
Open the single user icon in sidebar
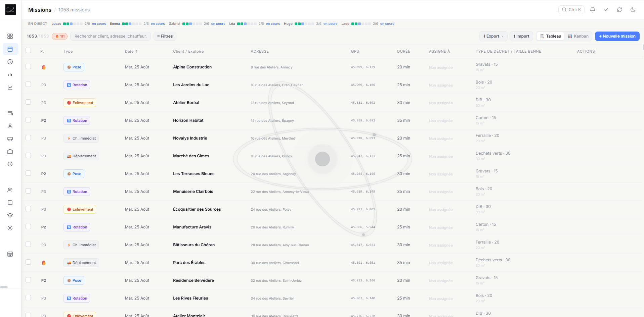tap(10, 126)
